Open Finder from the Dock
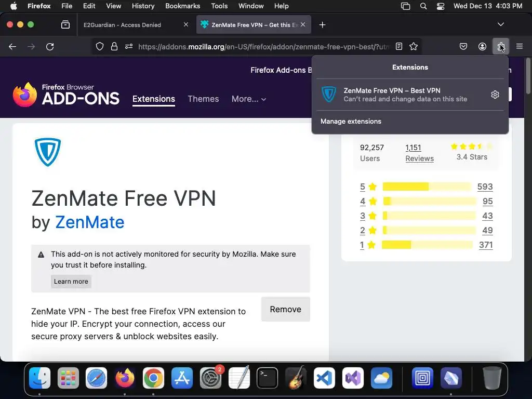The height and width of the screenshot is (399, 532). (x=39, y=378)
